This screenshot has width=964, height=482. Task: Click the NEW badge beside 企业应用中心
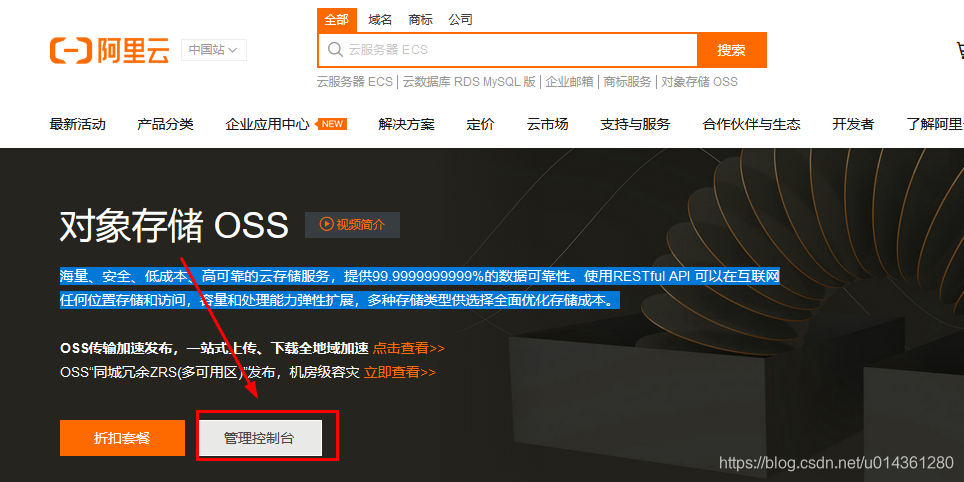pos(331,124)
